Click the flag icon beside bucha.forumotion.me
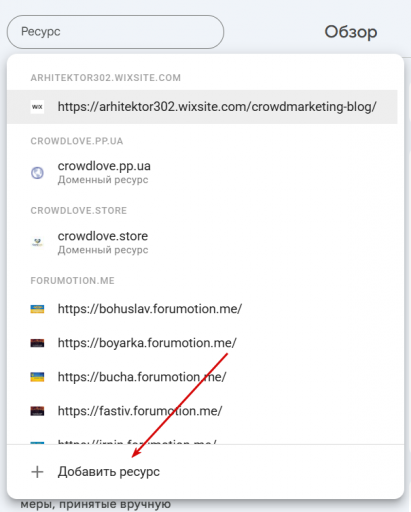The height and width of the screenshot is (512, 411). point(37,377)
